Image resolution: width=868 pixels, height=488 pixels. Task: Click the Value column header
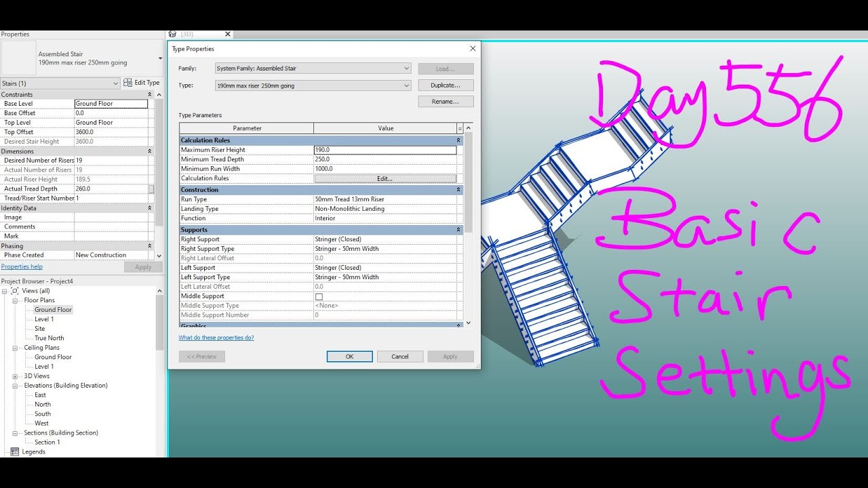point(385,128)
